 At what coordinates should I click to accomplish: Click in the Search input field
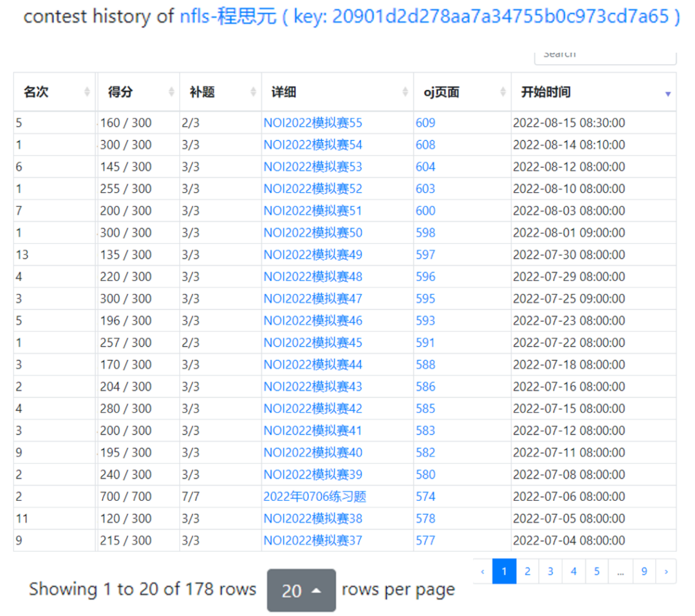[x=605, y=55]
